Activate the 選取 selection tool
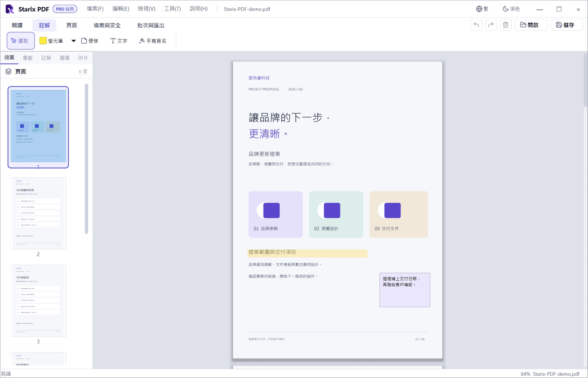Image resolution: width=588 pixels, height=378 pixels. point(21,41)
